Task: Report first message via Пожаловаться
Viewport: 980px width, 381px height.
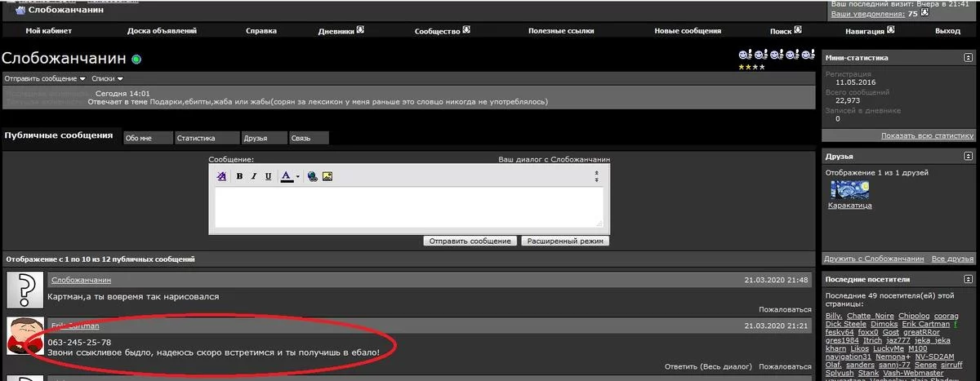Action: pos(785,310)
